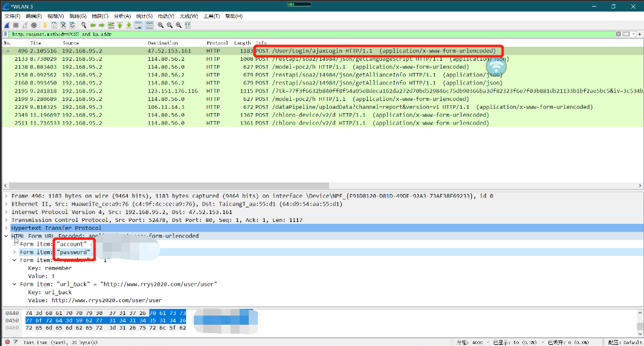
Task: Select packet 2511 chloro-device row
Action: pos(322,123)
